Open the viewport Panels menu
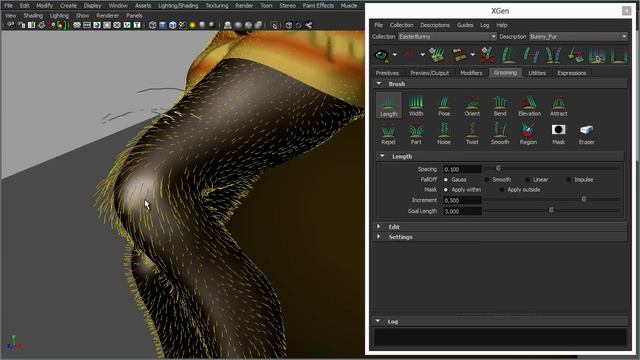 134,16
